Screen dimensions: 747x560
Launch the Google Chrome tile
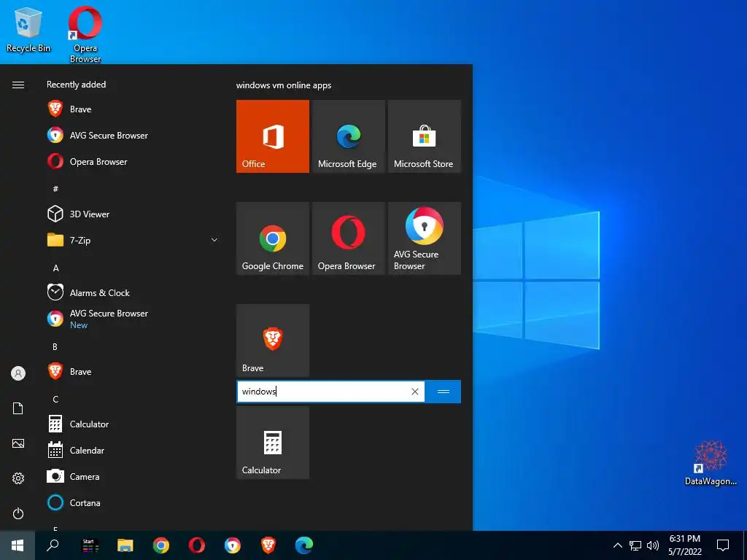(273, 238)
